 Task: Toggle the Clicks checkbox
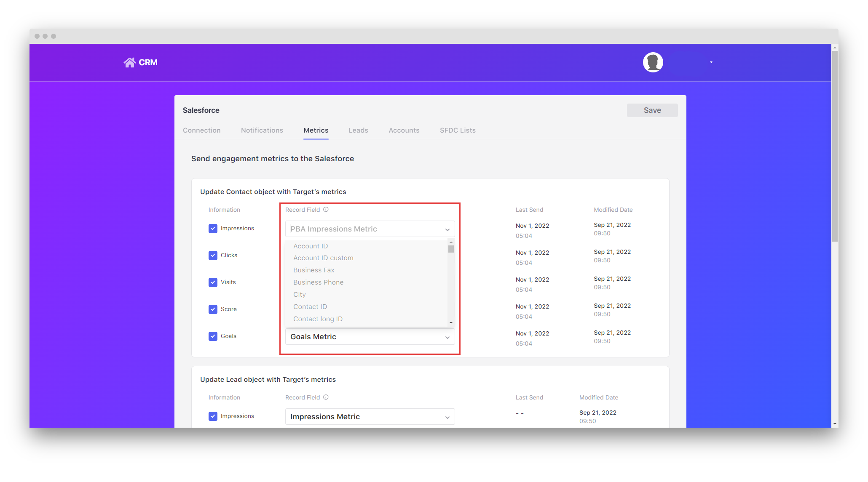click(x=213, y=256)
